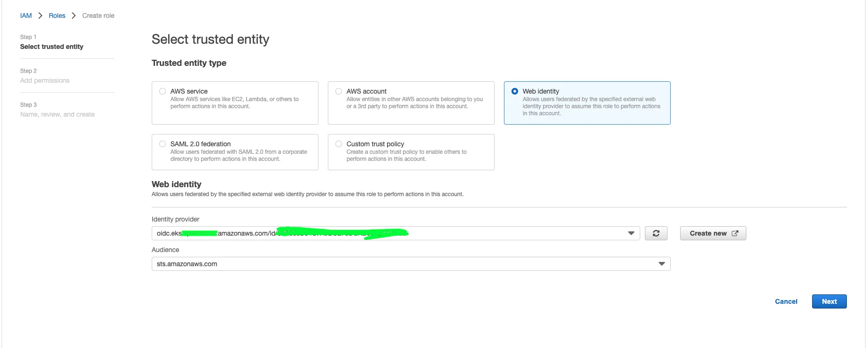Click the AWS service description text
Viewport: 868px width, 348px height.
tap(234, 103)
